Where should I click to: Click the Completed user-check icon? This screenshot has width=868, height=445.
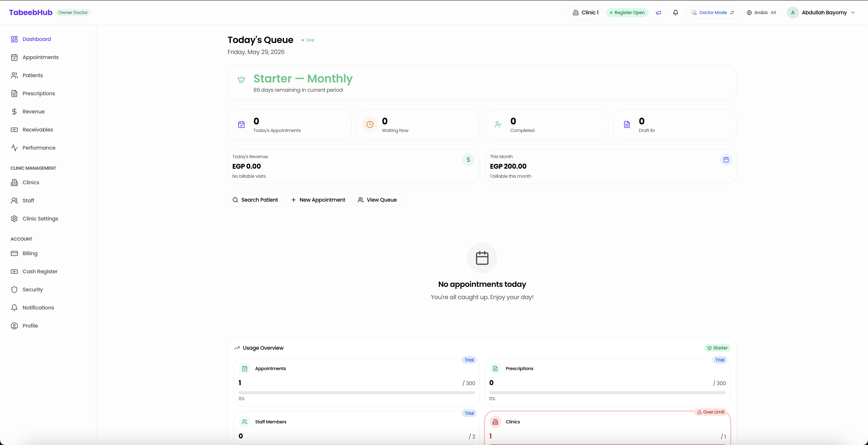[498, 124]
